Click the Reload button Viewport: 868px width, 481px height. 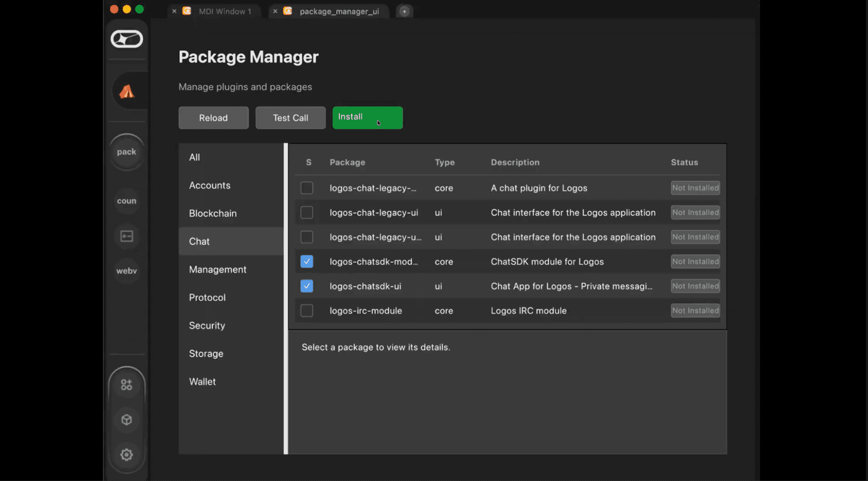[213, 118]
